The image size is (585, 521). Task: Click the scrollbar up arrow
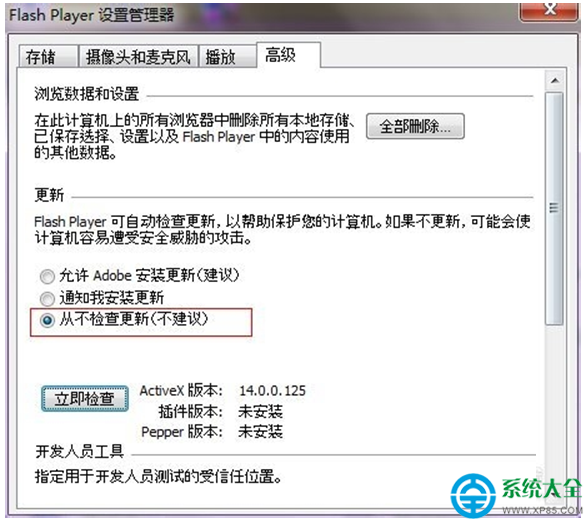tap(554, 80)
